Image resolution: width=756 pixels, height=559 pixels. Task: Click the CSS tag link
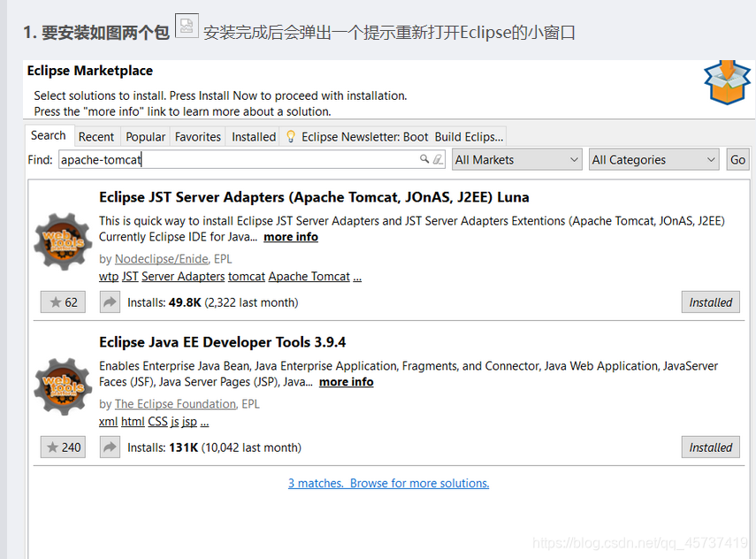pos(157,422)
